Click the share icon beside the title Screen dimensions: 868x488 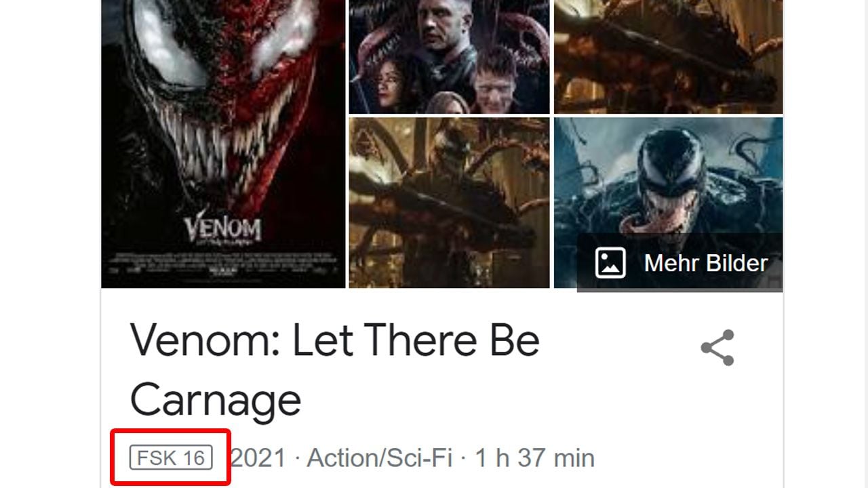pyautogui.click(x=717, y=348)
